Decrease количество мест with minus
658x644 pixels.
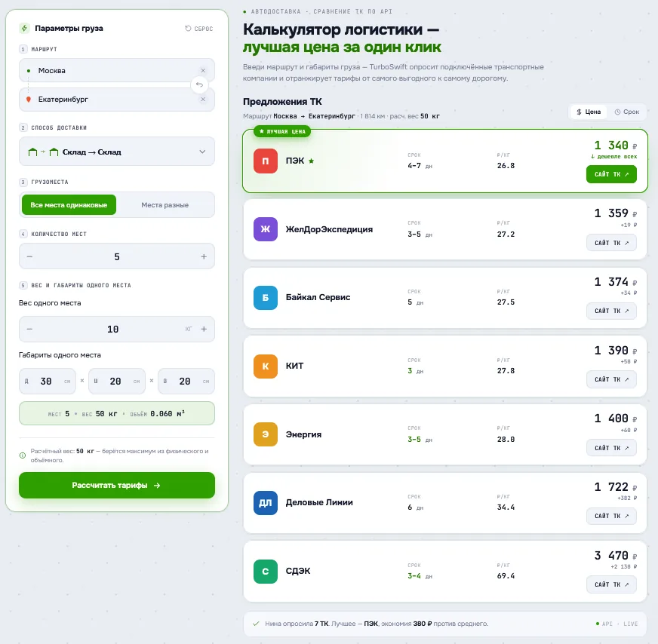(29, 256)
